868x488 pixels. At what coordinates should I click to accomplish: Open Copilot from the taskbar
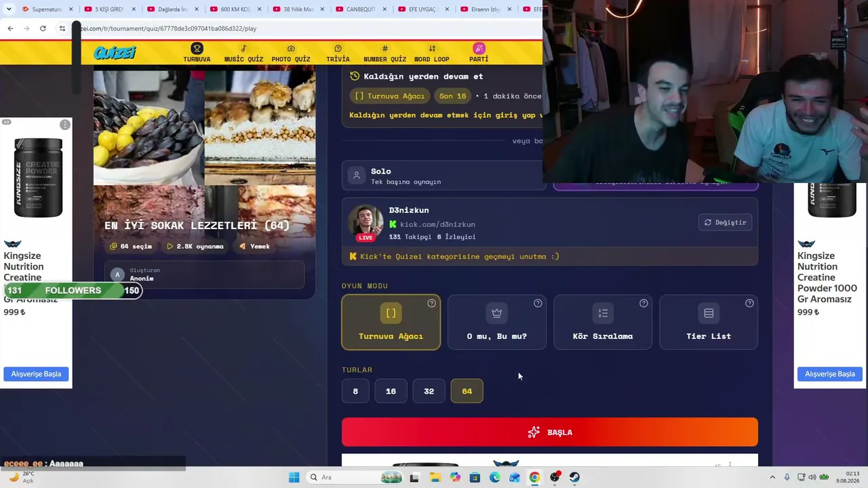coord(455,477)
